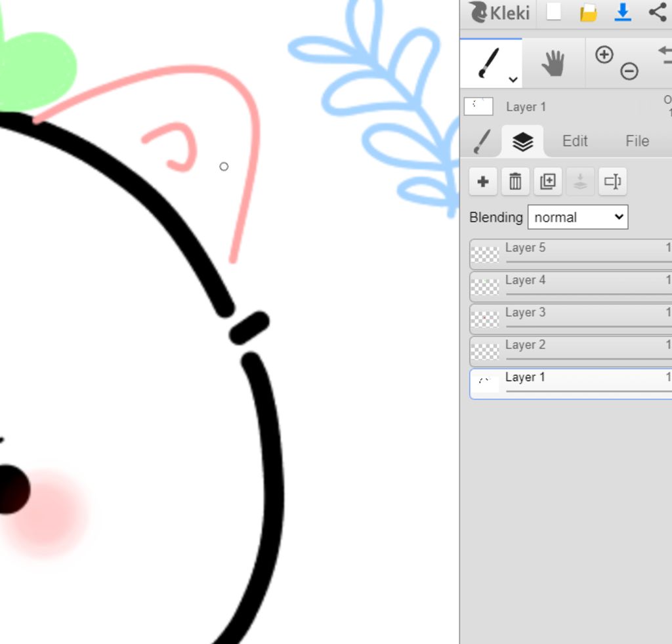Open the File tab

pos(637,141)
